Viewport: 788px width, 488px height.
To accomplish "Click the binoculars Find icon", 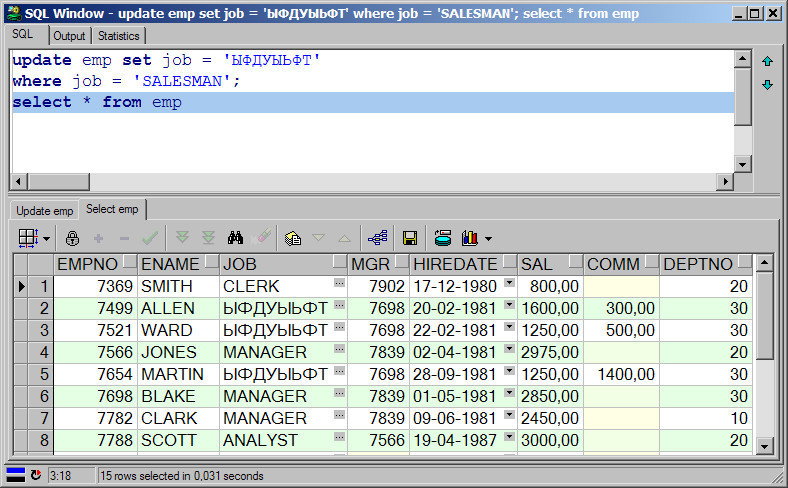I will (235, 238).
